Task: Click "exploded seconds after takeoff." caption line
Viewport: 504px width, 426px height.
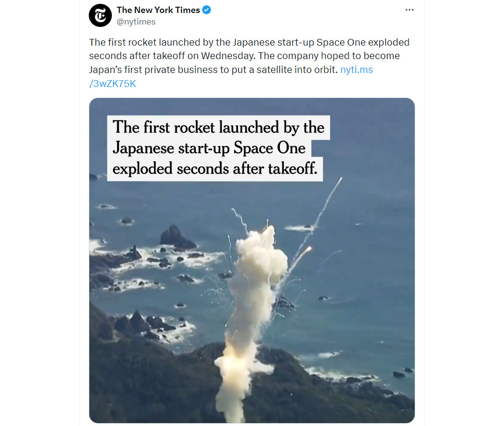Action: (215, 169)
